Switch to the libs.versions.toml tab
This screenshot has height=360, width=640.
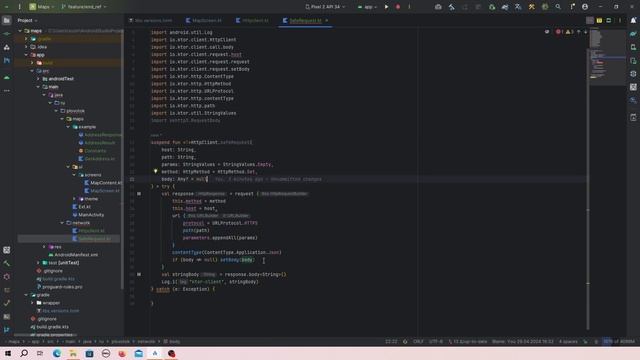151,20
